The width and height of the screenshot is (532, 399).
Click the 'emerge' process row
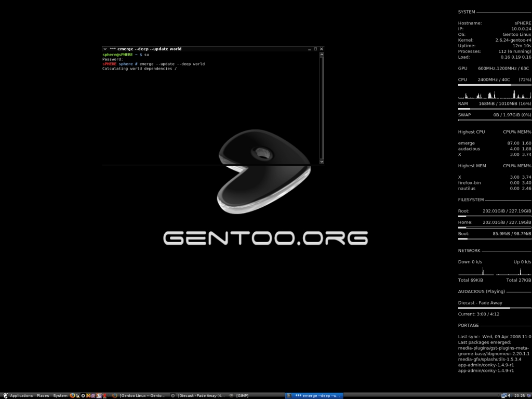(495, 143)
